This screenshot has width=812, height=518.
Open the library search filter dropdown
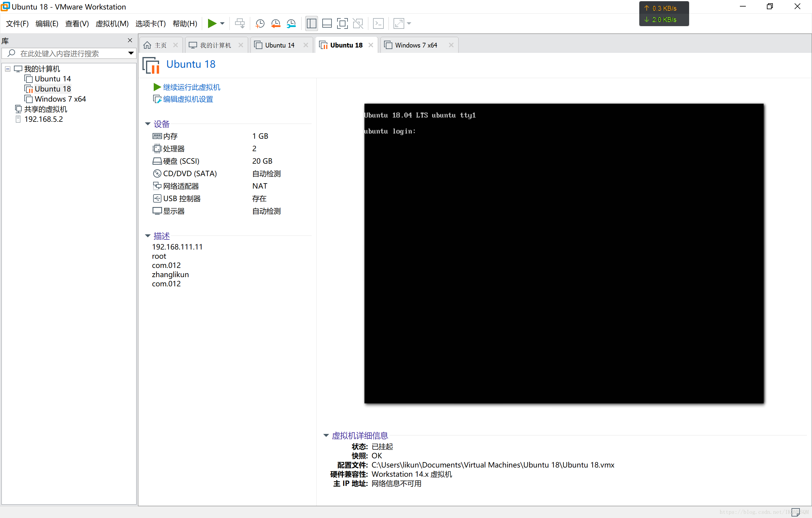131,53
